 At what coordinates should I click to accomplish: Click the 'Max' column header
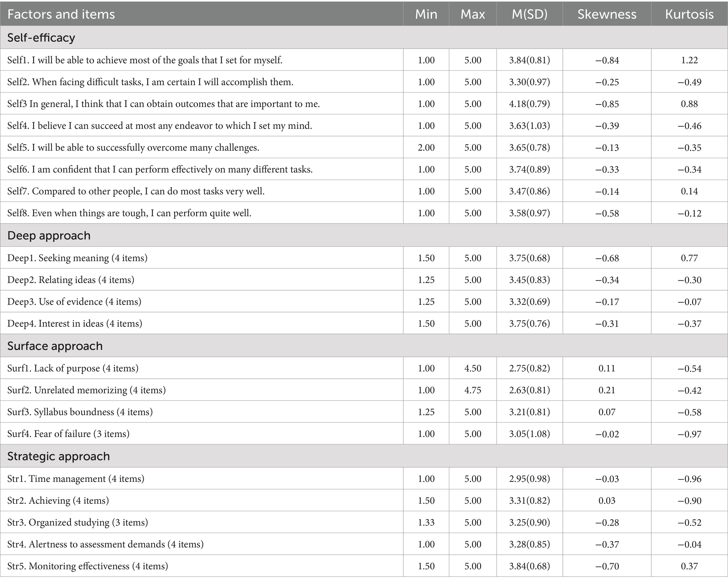pyautogui.click(x=473, y=14)
